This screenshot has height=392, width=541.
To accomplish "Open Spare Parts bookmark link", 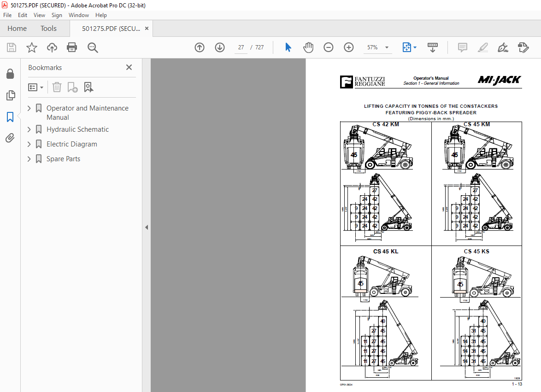I will [63, 159].
